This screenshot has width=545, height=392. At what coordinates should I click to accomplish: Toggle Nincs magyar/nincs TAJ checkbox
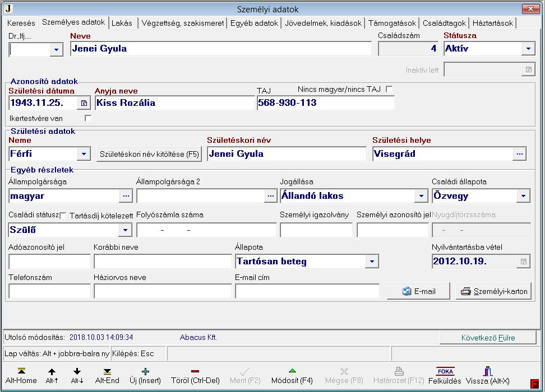click(x=389, y=89)
